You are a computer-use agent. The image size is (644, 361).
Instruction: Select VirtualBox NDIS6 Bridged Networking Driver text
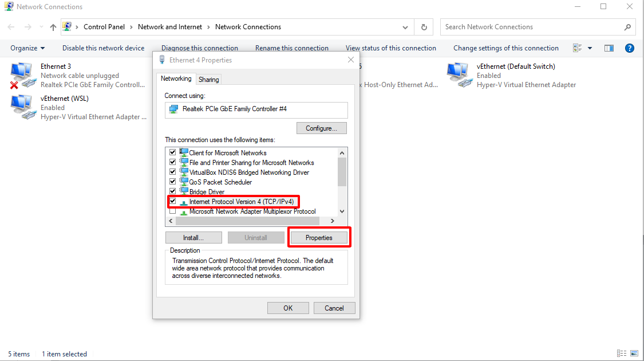(x=250, y=172)
